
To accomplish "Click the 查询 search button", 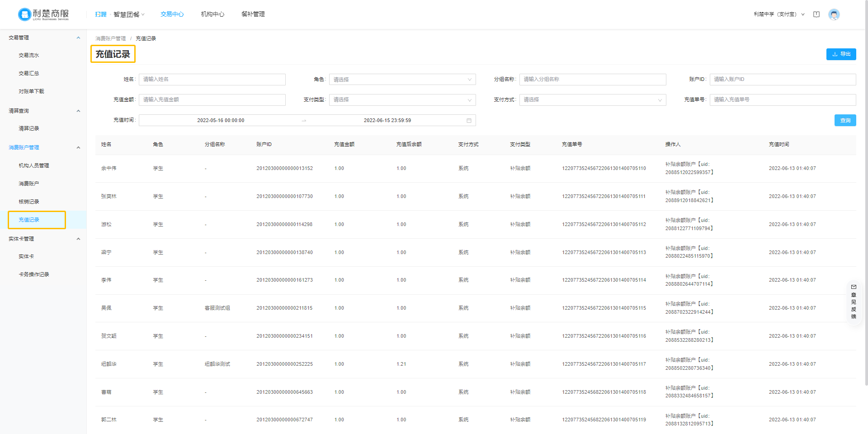I will coord(845,120).
